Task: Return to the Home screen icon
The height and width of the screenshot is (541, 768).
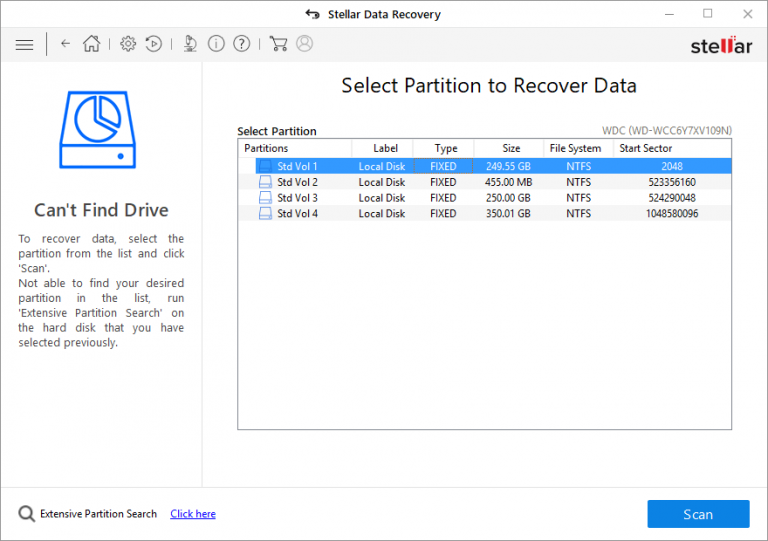Action: coord(92,44)
